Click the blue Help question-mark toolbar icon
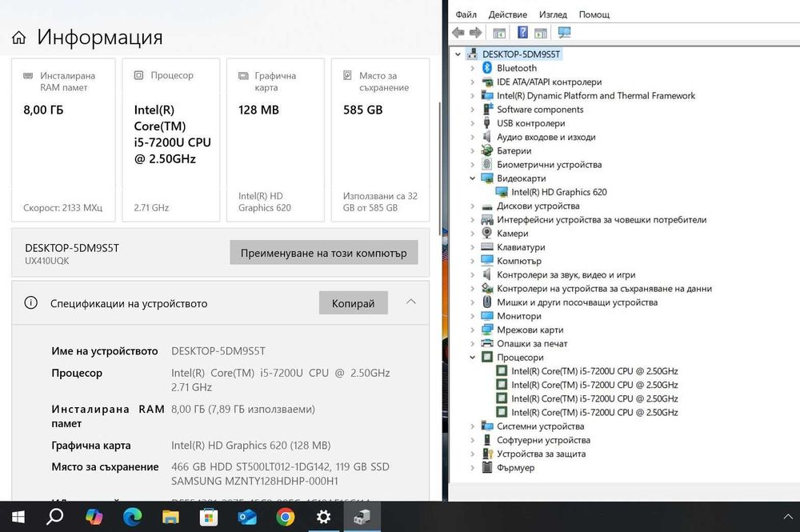The image size is (800, 532). click(x=522, y=33)
